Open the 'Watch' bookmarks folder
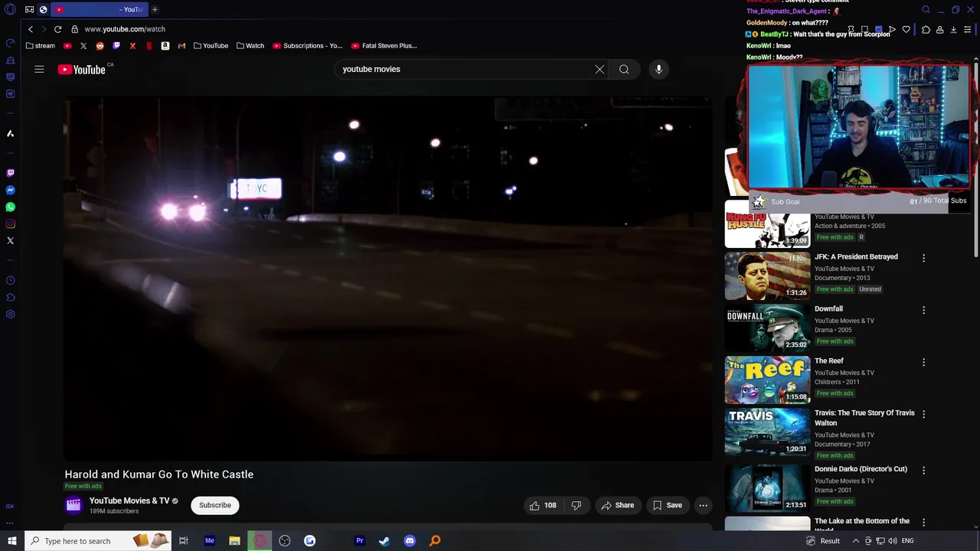 click(250, 46)
